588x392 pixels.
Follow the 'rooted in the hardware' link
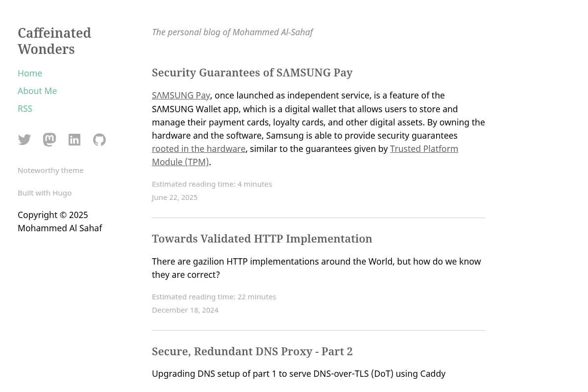coord(198,148)
